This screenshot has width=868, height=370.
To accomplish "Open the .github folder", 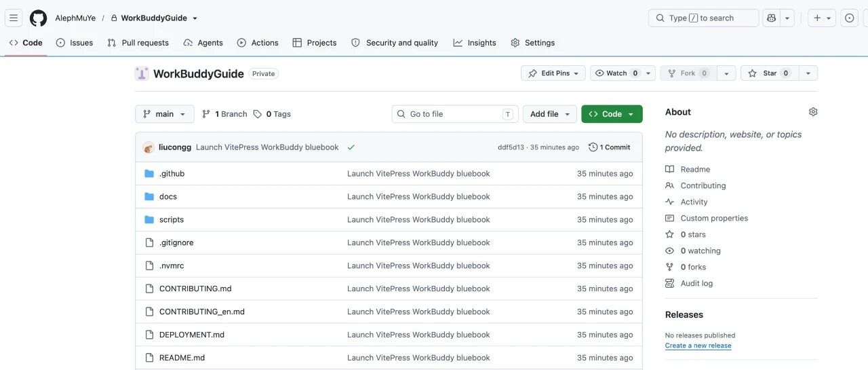I will 172,174.
